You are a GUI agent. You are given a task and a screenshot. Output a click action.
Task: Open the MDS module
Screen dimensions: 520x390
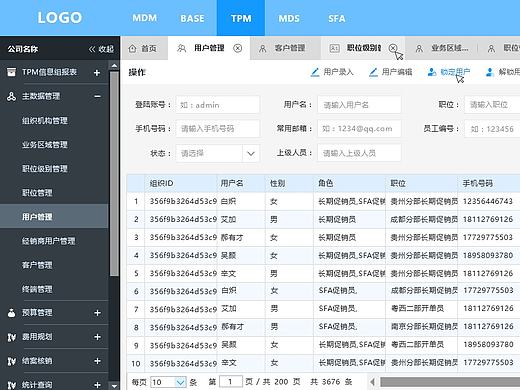point(289,18)
